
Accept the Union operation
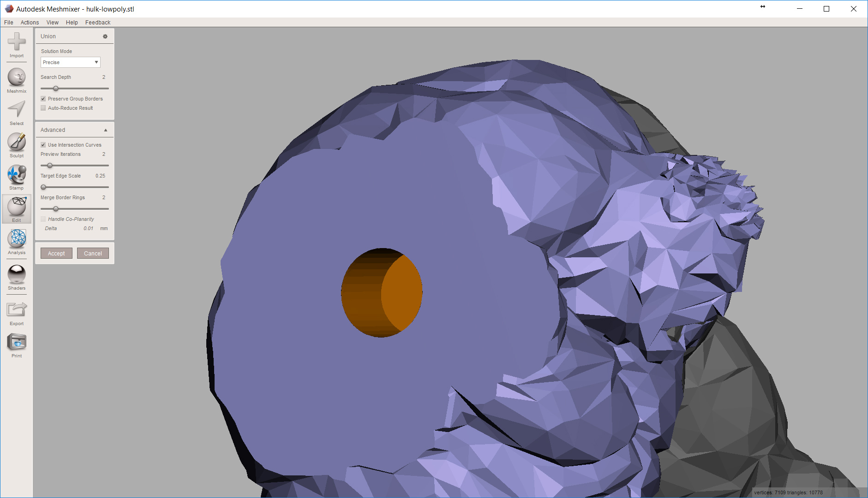click(x=56, y=253)
